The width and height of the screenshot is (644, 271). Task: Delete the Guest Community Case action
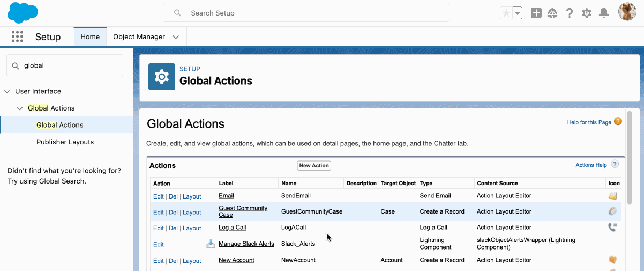173,213
